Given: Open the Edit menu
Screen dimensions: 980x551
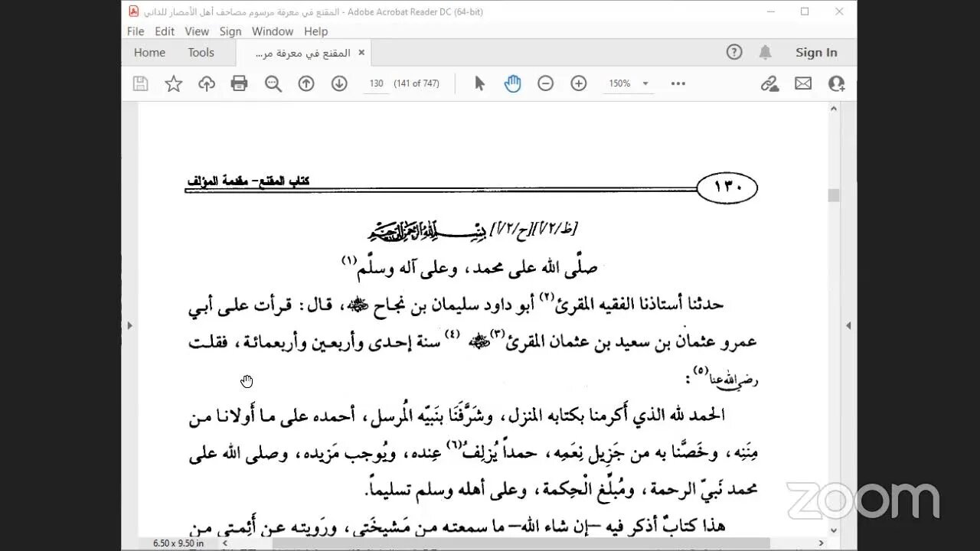Looking at the screenshot, I should [x=165, y=31].
